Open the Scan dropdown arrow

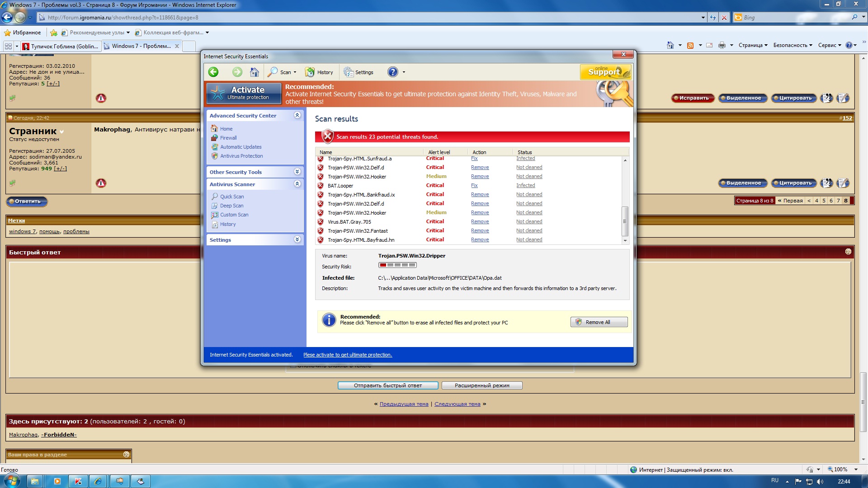point(295,72)
